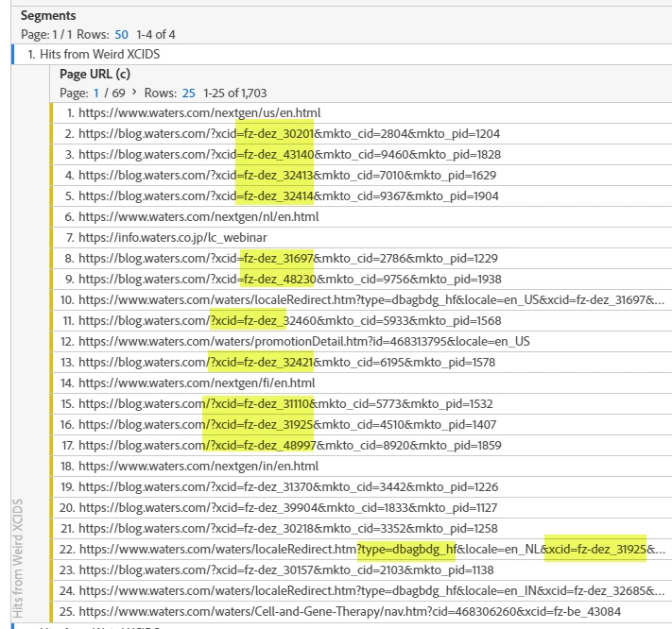
Task: Select row 17 URL with xcid fz-dez_48997
Action: tap(290, 446)
